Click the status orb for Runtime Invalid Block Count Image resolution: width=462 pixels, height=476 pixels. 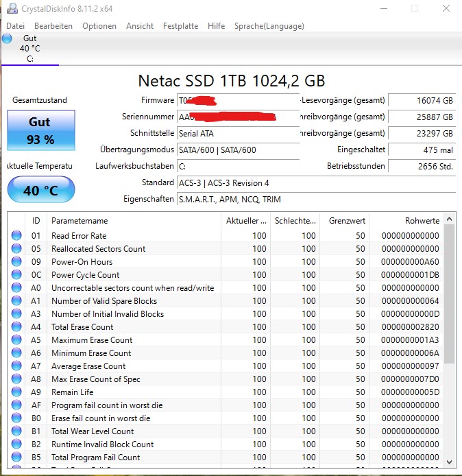(16, 444)
